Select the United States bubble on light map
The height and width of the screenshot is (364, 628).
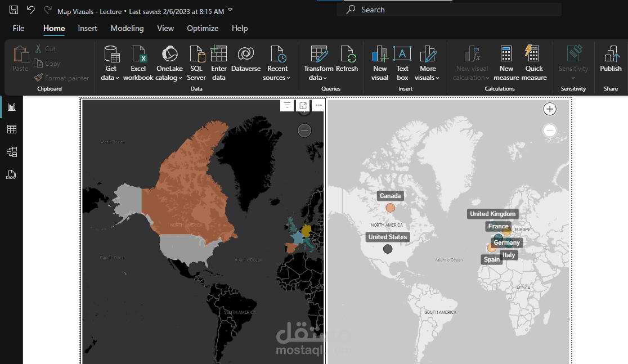tap(388, 249)
